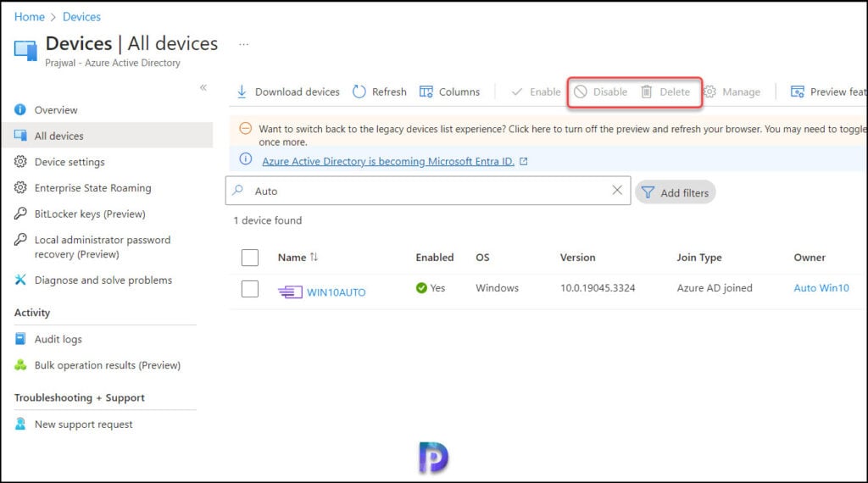Click the Refresh circular arrow icon

[x=359, y=92]
